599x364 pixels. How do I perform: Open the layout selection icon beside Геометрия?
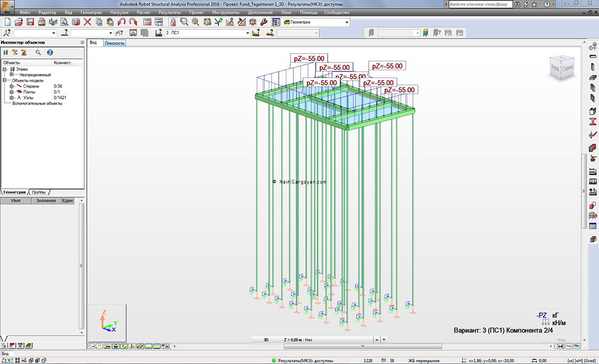tap(276, 22)
